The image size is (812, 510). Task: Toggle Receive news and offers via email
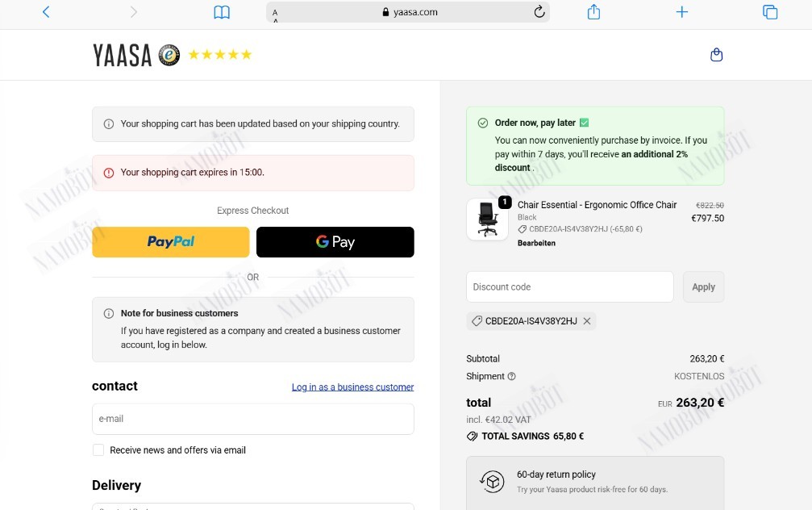(98, 449)
